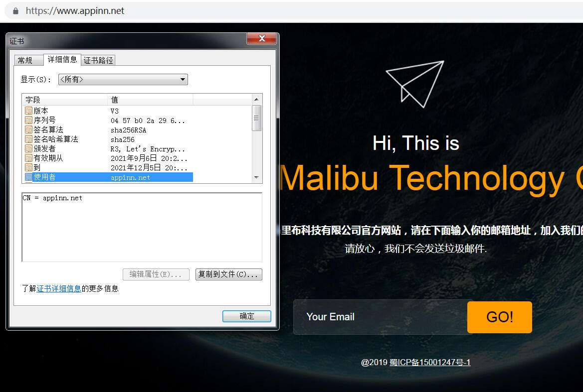Screen dimensions: 583x392
Task: Click the 复制到文件(C)... button
Action: 229,274
